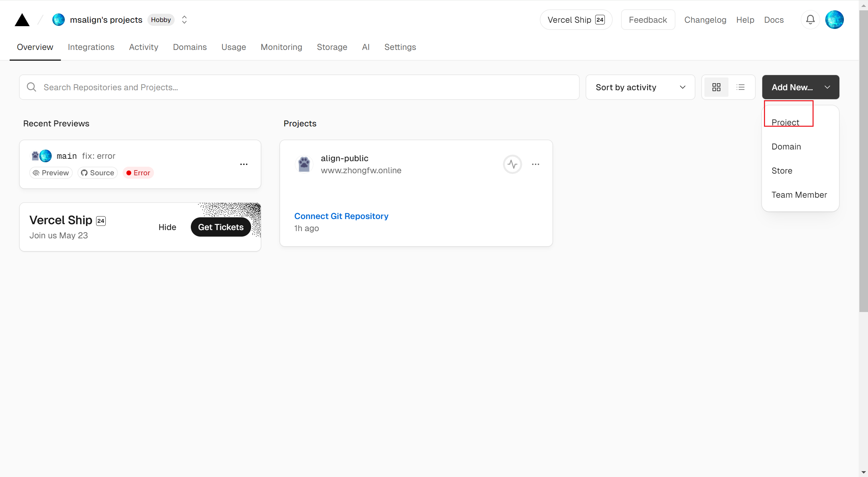Click the Preview pill on main card
This screenshot has width=868, height=477.
coord(51,173)
